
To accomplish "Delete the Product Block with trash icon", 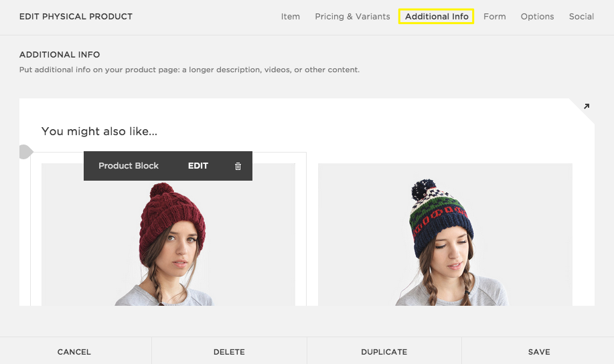I will [238, 166].
